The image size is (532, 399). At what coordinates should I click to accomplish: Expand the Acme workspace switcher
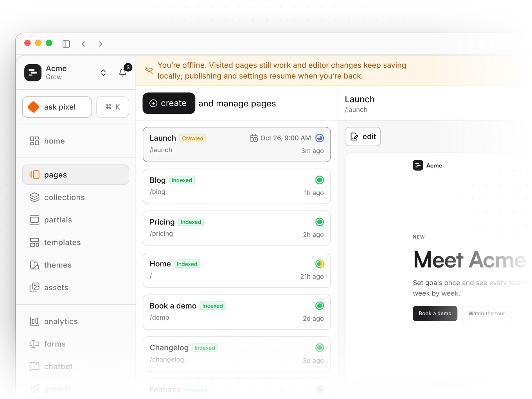103,72
